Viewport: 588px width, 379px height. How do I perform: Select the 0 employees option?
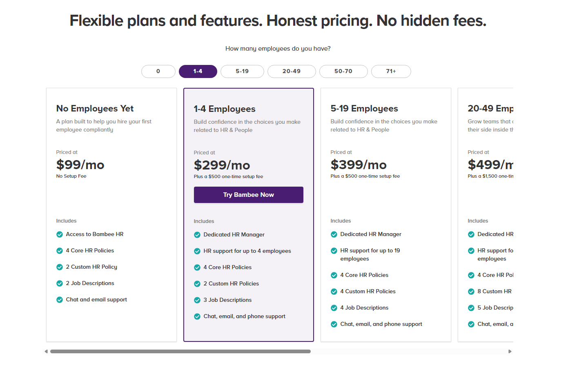pyautogui.click(x=158, y=71)
